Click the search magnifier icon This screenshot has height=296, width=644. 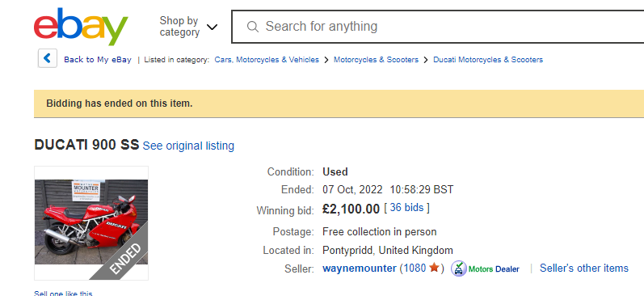253,27
